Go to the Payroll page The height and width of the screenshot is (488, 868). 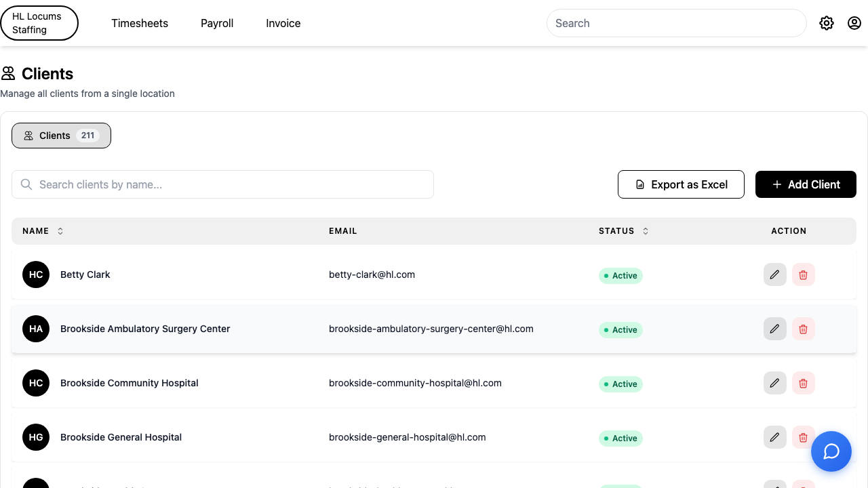pyautogui.click(x=217, y=23)
